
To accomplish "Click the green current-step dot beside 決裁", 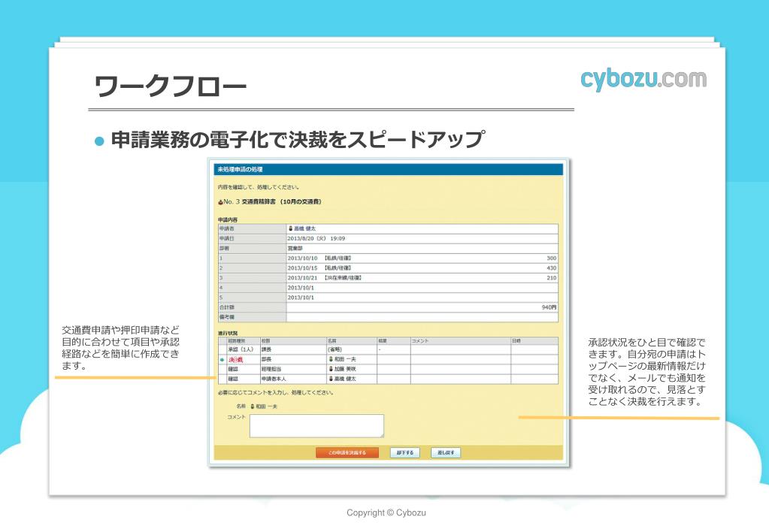I will (223, 360).
